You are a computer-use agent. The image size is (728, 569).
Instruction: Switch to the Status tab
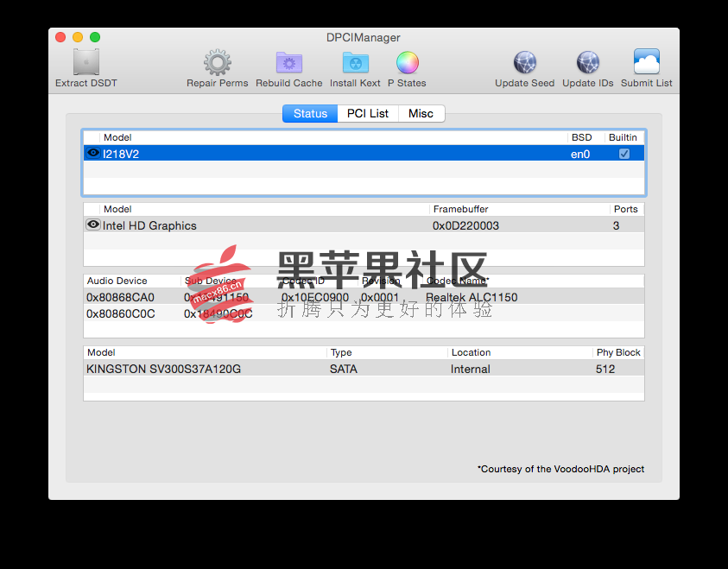[310, 114]
